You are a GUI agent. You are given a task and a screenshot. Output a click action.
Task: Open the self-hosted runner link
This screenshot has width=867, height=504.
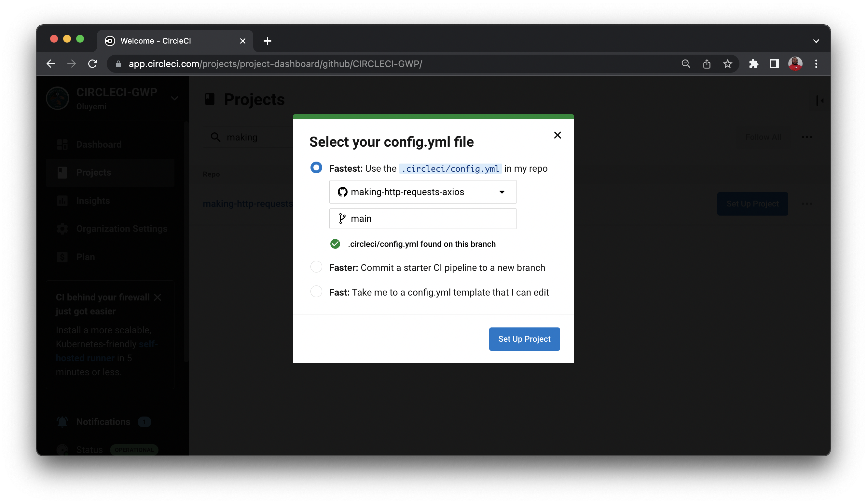[x=85, y=358]
